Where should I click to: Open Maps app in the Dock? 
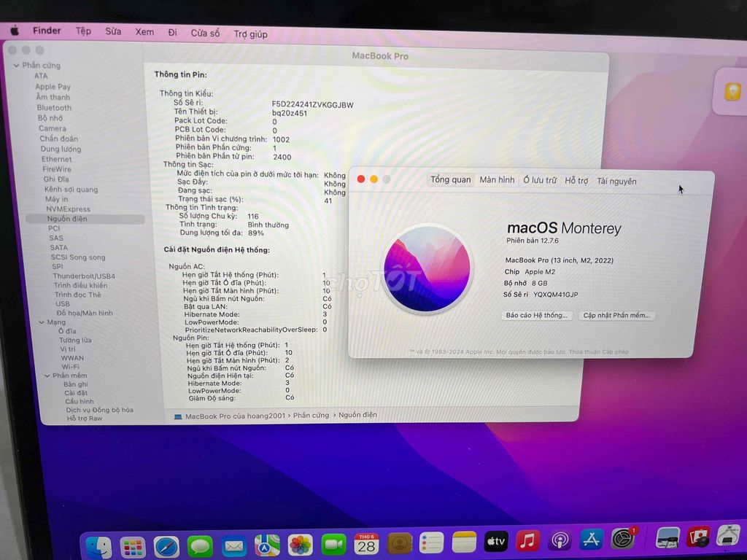coord(267,545)
